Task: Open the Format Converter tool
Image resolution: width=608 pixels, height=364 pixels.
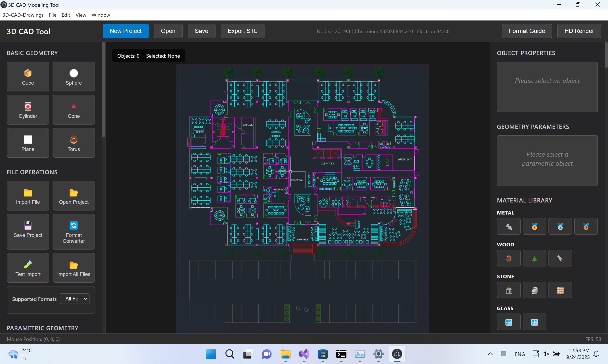Action: click(x=73, y=232)
